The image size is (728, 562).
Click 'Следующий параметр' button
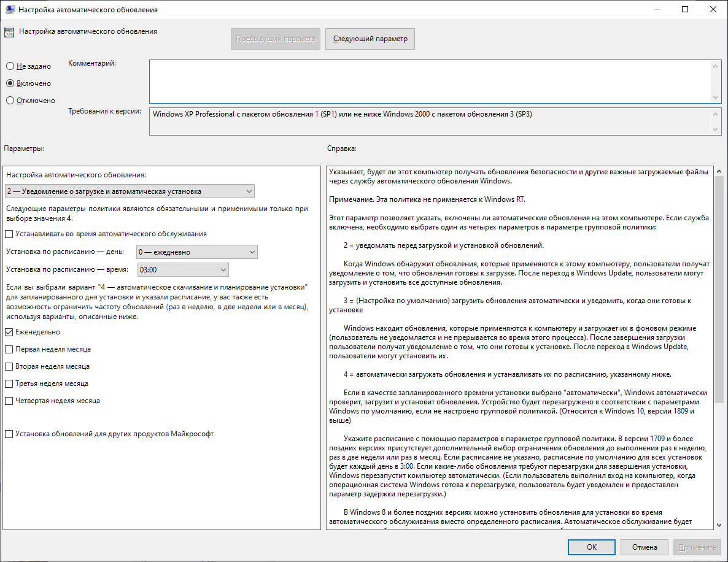pyautogui.click(x=370, y=39)
